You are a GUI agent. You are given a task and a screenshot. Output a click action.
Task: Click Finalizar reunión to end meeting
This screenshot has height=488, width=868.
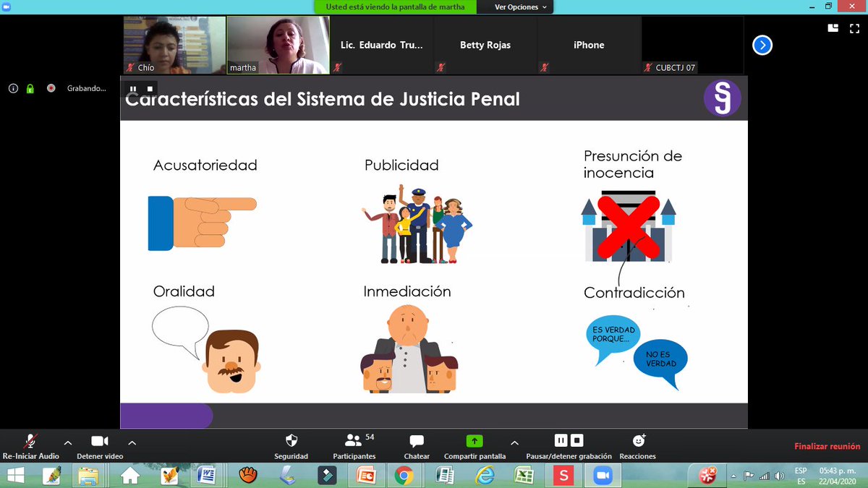(827, 447)
